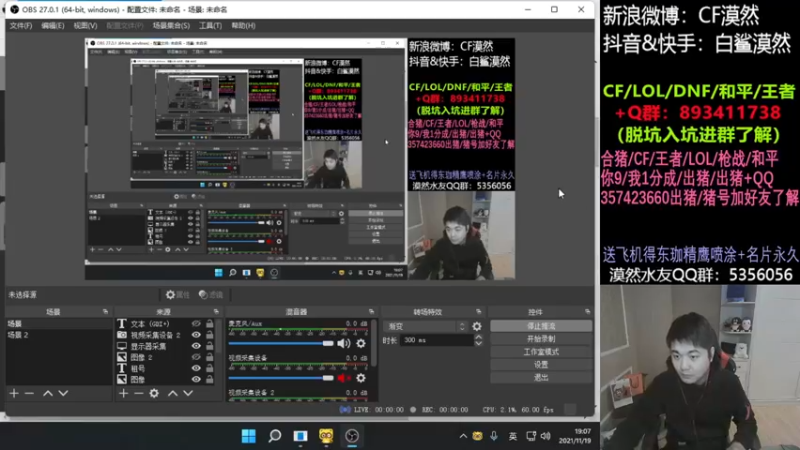Screen dimensions: 800x450
Task: Click the system tray volume icon
Action: coord(545,436)
